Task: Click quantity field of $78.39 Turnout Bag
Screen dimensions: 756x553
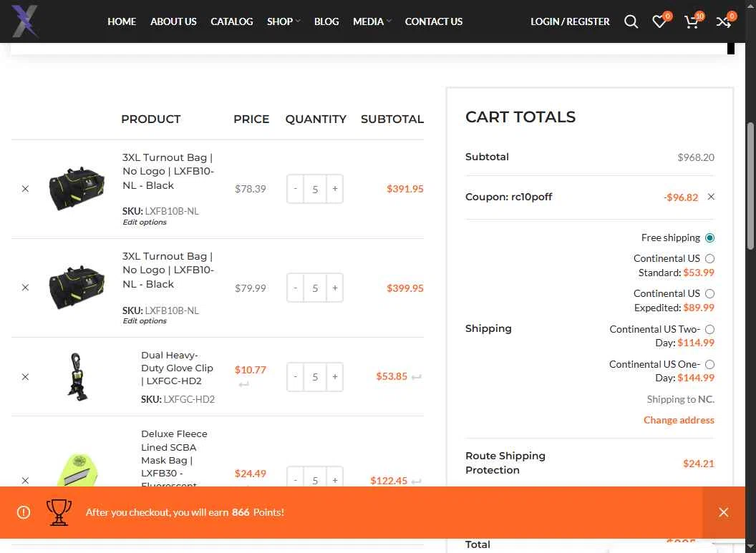Action: (x=315, y=189)
